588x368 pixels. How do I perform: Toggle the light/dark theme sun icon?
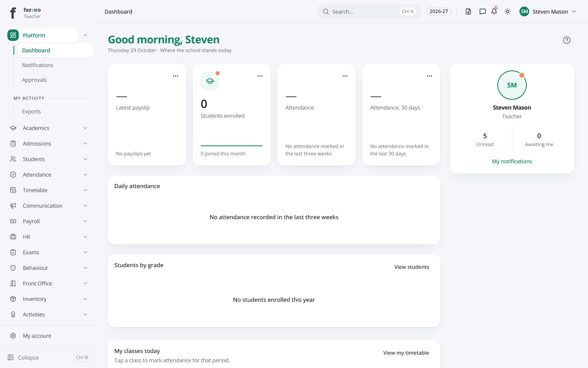coord(507,11)
